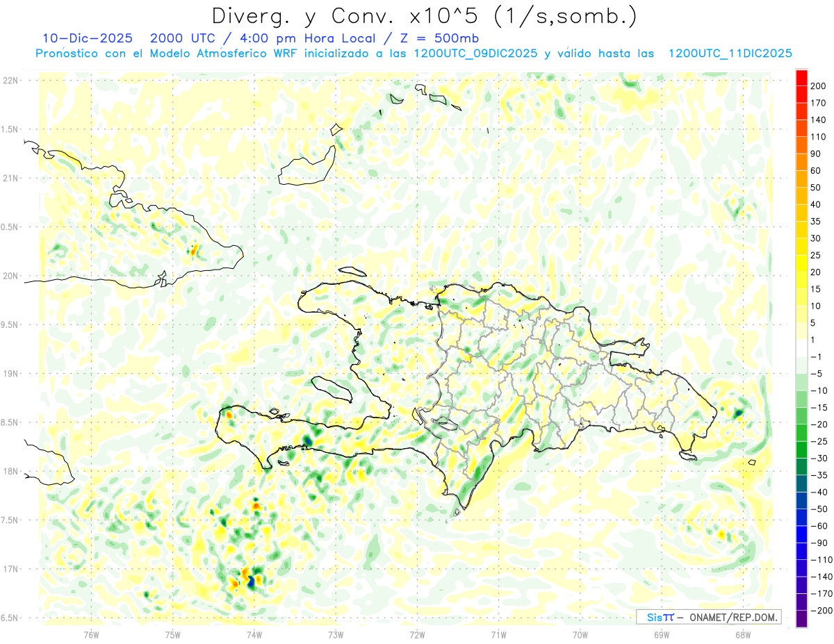The height and width of the screenshot is (644, 834).
Task: Click the '-10' color scale label
Action: (819, 390)
